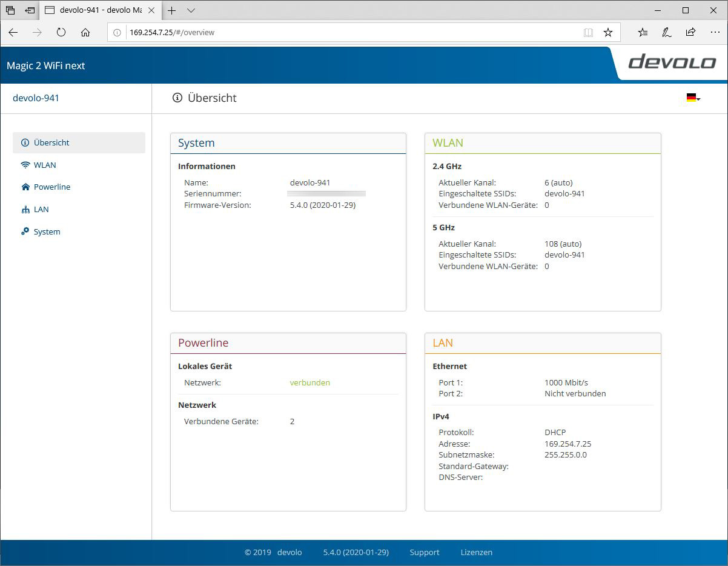Click the green 'verbunden' network status

310,382
